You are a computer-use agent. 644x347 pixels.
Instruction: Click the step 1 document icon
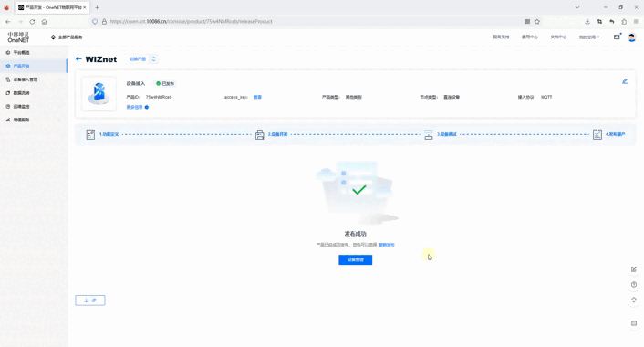click(x=90, y=134)
